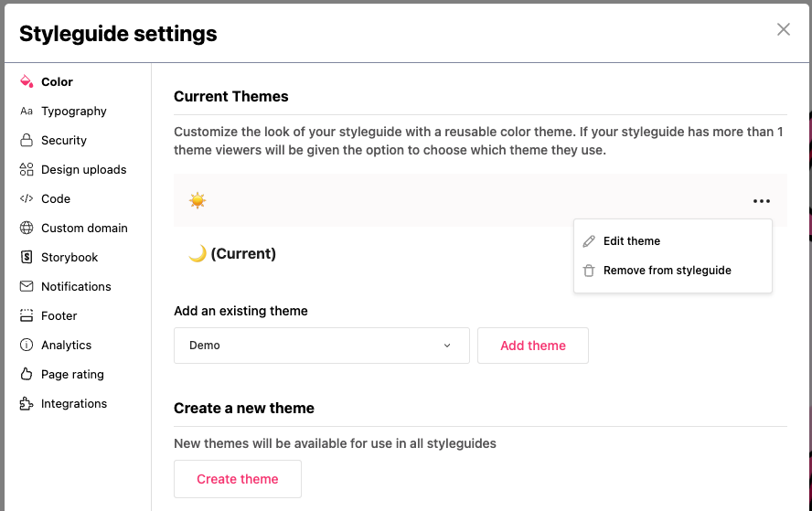Viewport: 812px width, 511px height.
Task: Click the Notifications envelope icon
Action: [27, 286]
